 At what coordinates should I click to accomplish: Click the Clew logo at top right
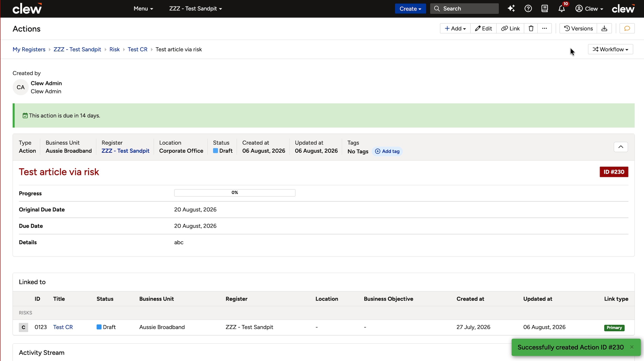[623, 8]
